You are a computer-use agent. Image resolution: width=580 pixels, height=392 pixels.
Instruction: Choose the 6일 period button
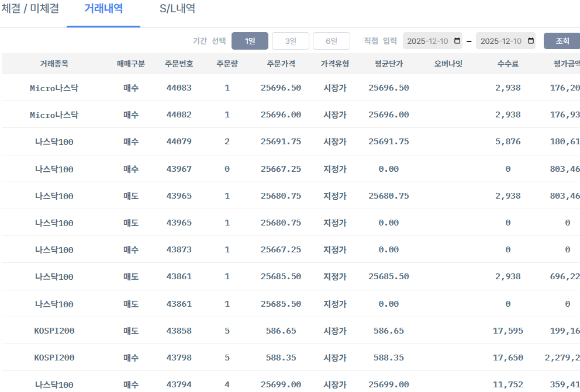tap(331, 41)
